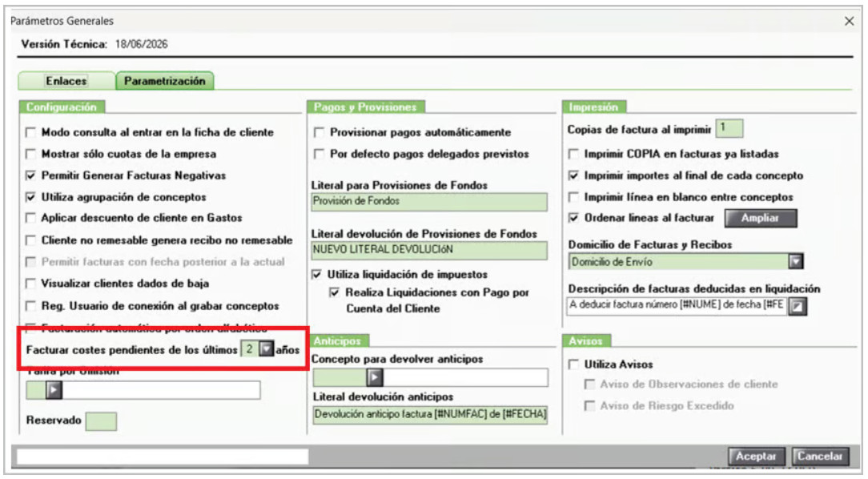Click lookup arrow for Concepto para devolver anticipos
868x479 pixels.
pyautogui.click(x=375, y=377)
